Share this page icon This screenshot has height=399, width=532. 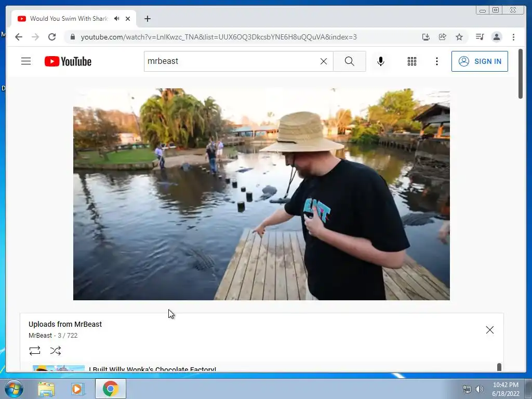[443, 37]
